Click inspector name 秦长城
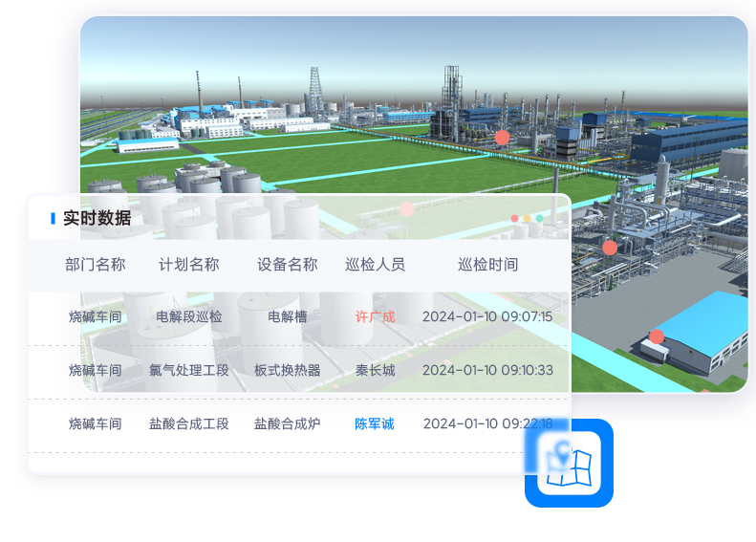This screenshot has height=542, width=756. click(375, 370)
